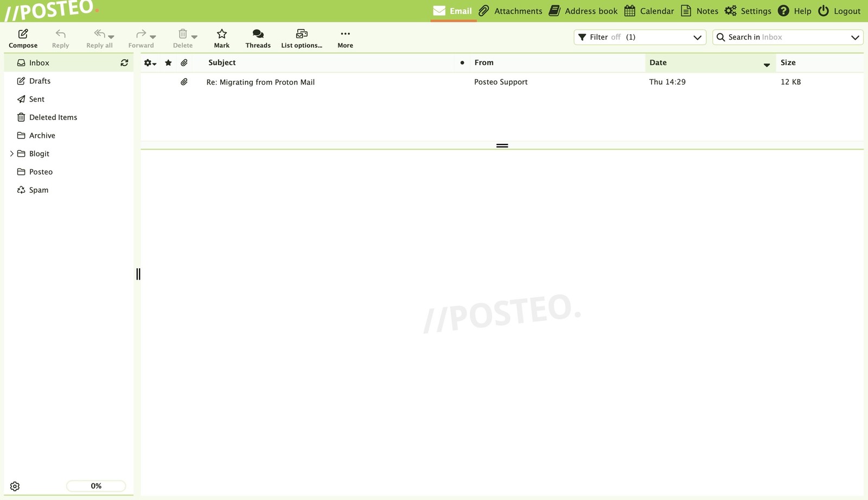868x500 pixels.
Task: Open the list settings gear in column header
Action: coord(150,63)
